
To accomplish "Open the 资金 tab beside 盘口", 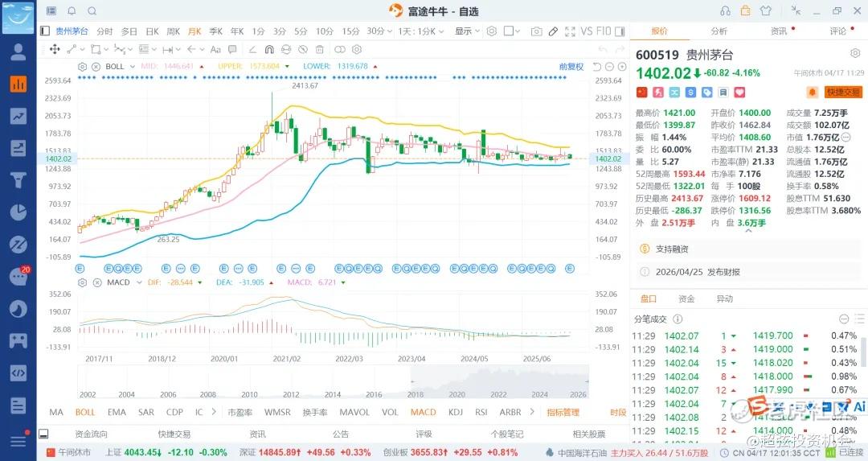I will [686, 298].
